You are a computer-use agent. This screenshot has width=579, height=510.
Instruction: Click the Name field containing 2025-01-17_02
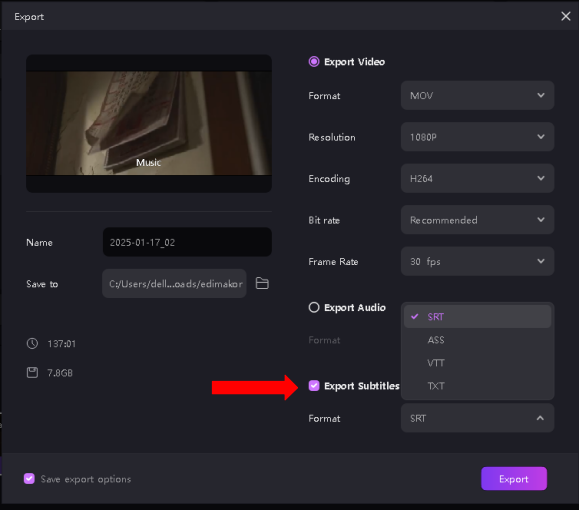pos(187,242)
